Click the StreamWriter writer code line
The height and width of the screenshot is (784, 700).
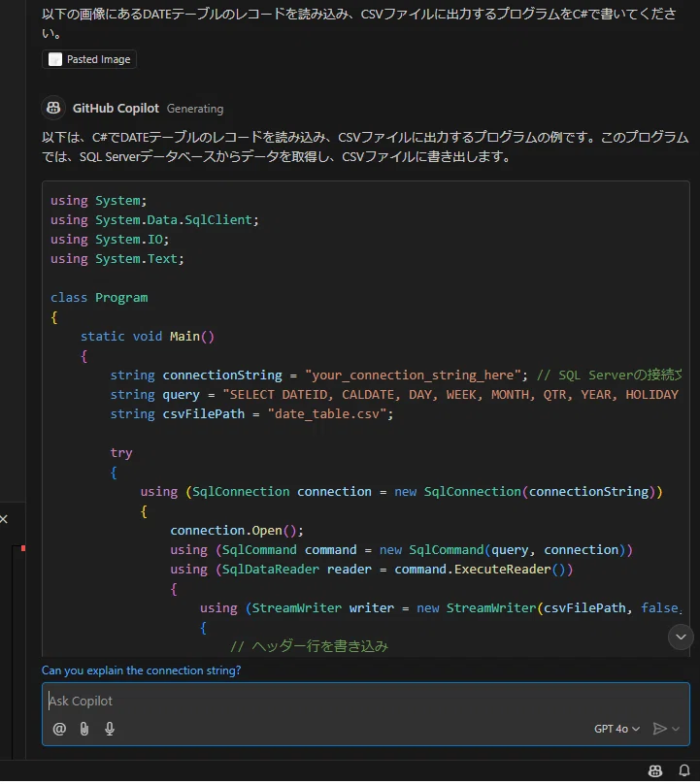[441, 608]
